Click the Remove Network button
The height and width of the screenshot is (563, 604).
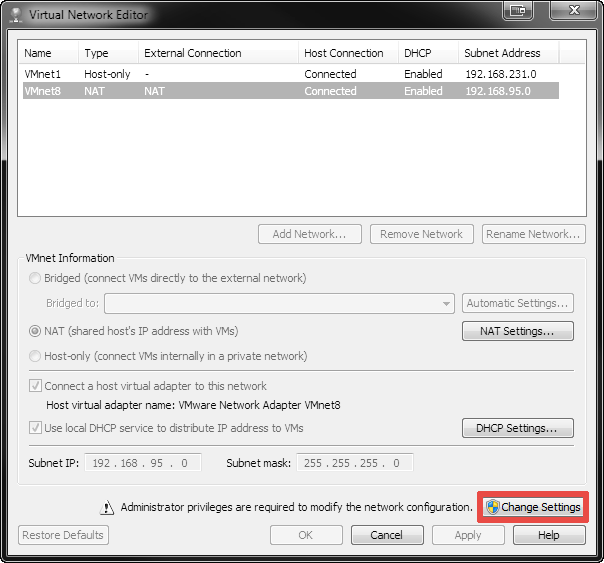[x=422, y=234]
